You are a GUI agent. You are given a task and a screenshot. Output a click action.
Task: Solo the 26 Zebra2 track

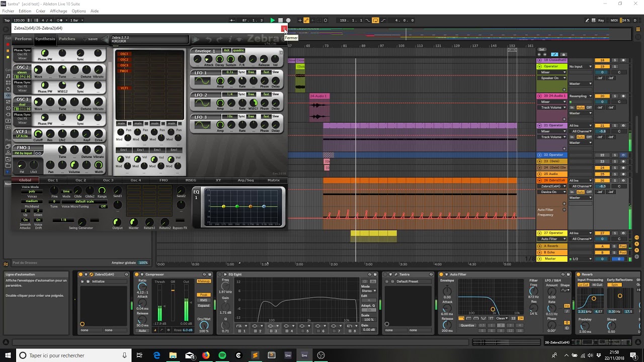pos(614,180)
